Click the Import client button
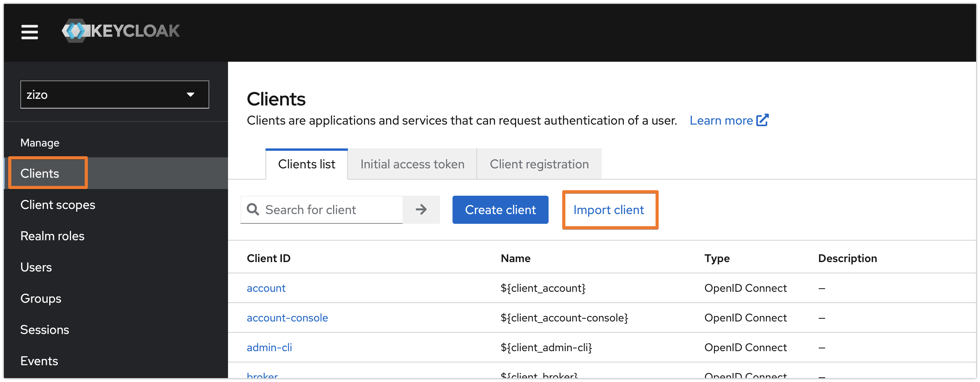 tap(608, 210)
